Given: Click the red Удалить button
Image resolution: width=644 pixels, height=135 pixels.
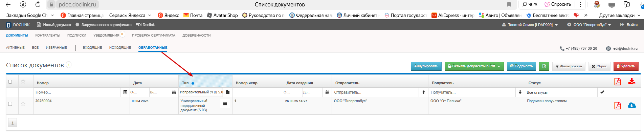Looking at the screenshot, I should point(626,66).
